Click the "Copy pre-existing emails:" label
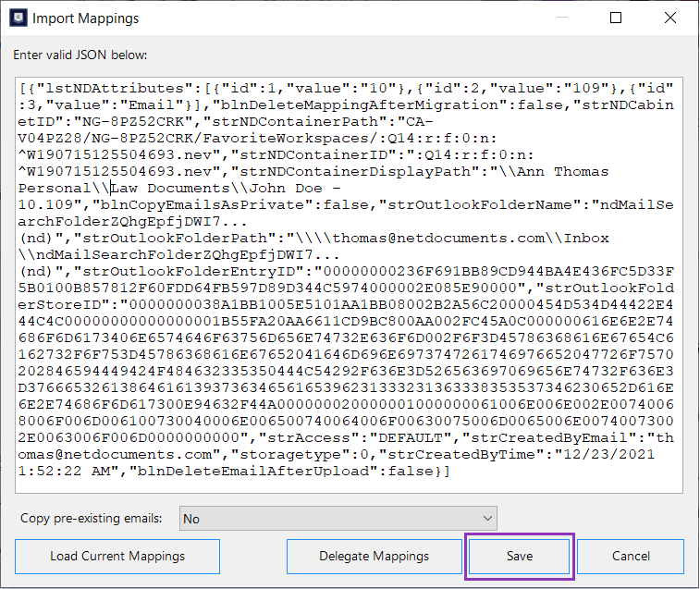 click(x=90, y=518)
